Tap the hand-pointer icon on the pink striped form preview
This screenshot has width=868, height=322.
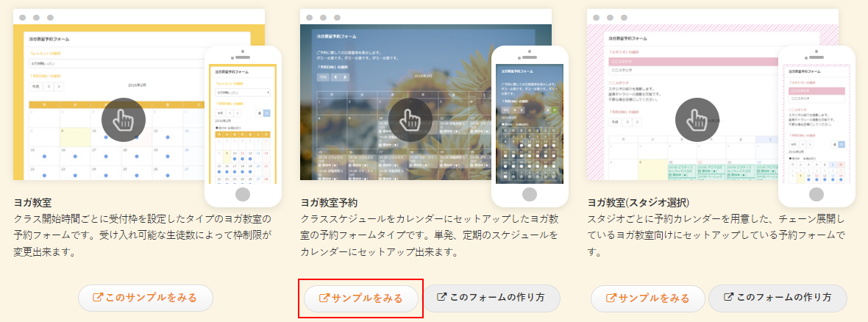click(697, 120)
